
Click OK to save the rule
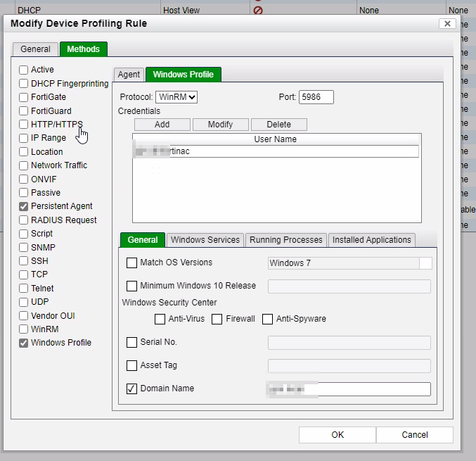click(x=337, y=435)
